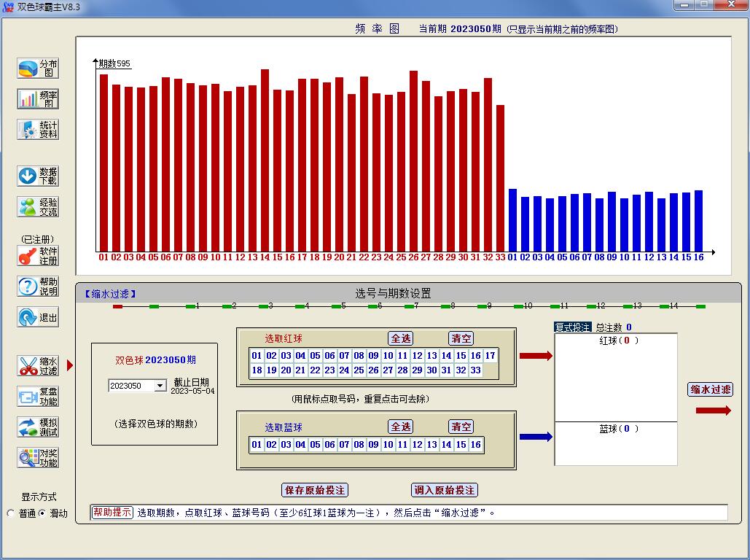The height and width of the screenshot is (560, 750).
Task: Launch 模拟测试 simulation test icon
Action: (29, 427)
